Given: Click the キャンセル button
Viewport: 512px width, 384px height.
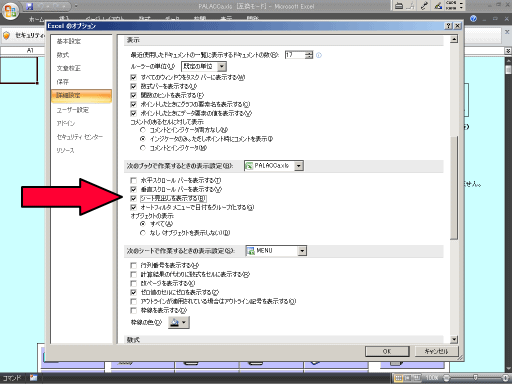Looking at the screenshot, I should coord(436,351).
